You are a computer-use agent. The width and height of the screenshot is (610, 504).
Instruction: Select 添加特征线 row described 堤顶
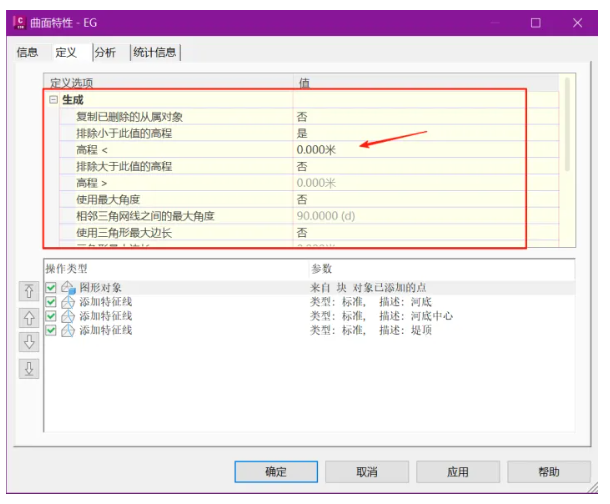point(106,330)
